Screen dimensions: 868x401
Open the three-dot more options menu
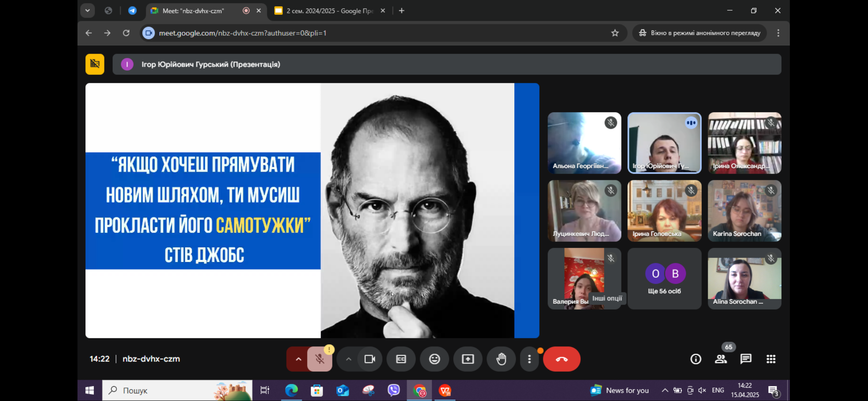(529, 359)
